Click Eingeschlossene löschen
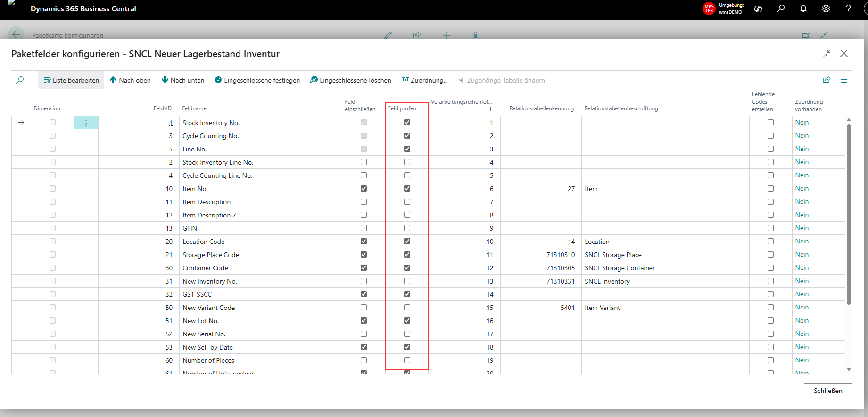 (x=351, y=80)
